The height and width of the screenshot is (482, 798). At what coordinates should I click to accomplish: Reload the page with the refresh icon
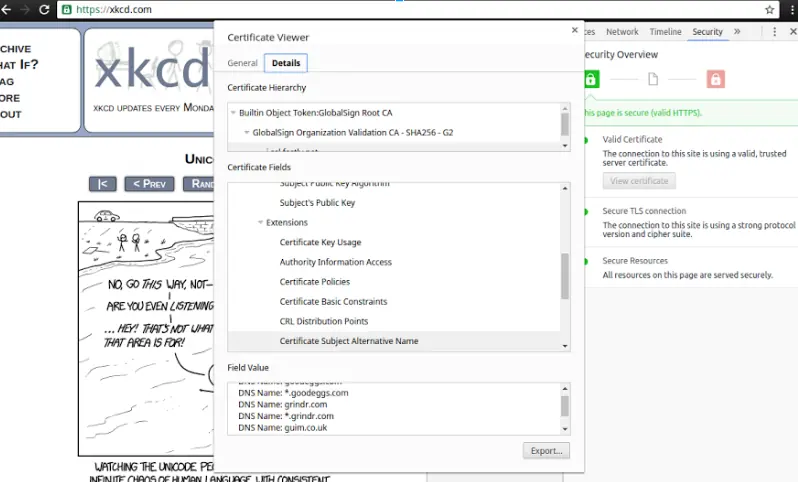click(44, 10)
